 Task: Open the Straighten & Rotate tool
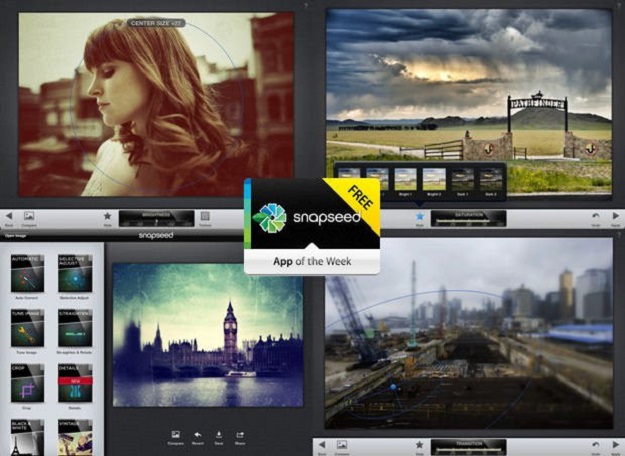click(75, 332)
